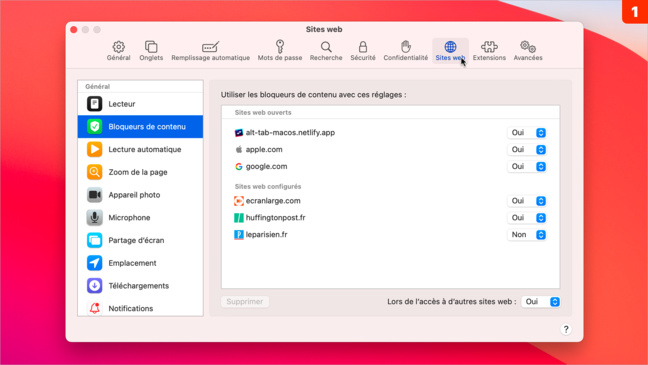
Task: Open the Oui dropdown for ecranlarge.com
Action: [x=527, y=201]
